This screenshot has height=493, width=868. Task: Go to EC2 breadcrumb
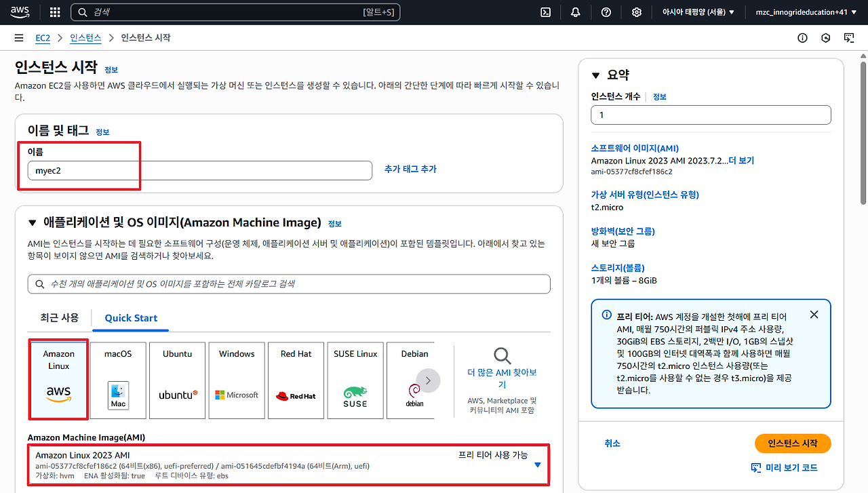[43, 38]
